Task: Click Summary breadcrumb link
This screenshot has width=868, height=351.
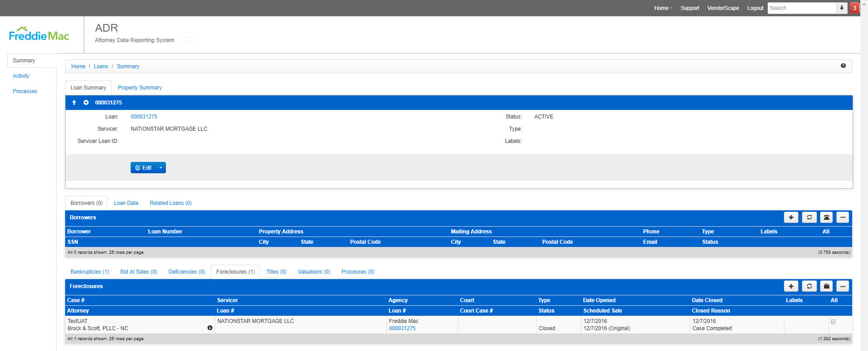Action: tap(128, 66)
